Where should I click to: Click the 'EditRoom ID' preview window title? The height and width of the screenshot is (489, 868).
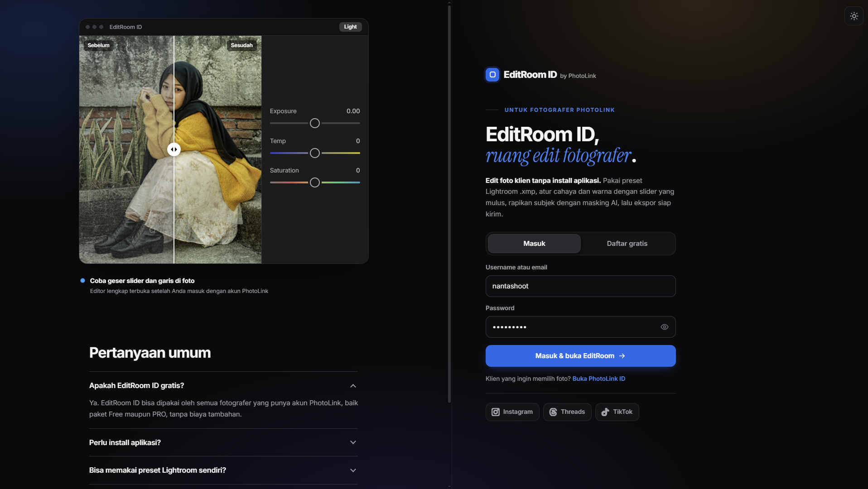coord(125,27)
